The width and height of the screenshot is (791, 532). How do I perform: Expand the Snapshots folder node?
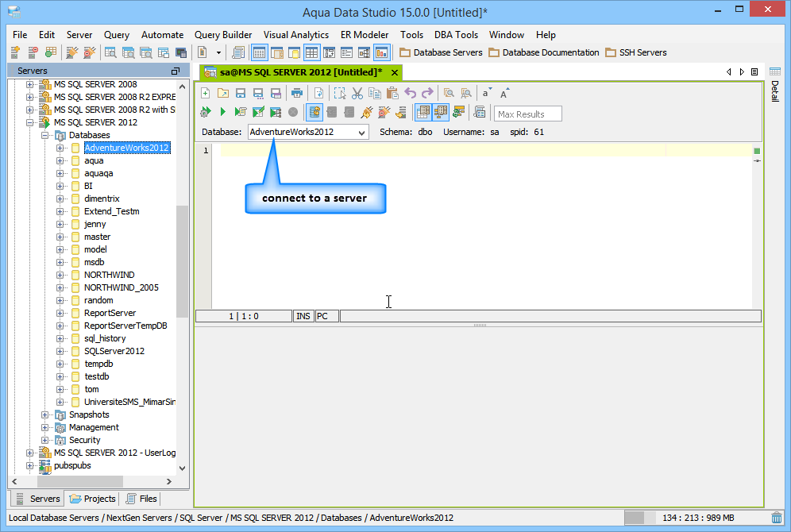(x=45, y=414)
